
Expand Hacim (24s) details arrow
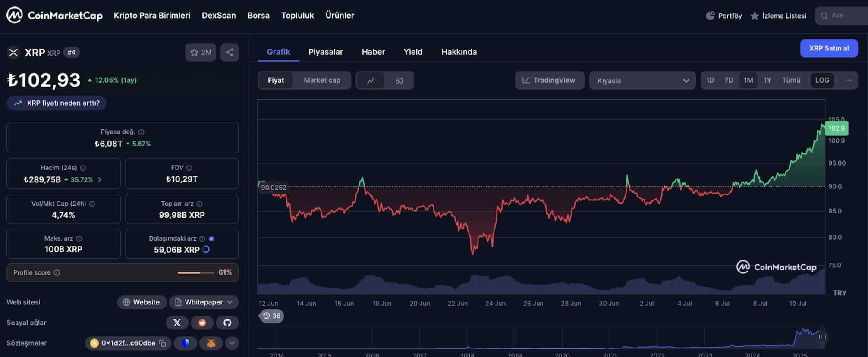point(100,180)
